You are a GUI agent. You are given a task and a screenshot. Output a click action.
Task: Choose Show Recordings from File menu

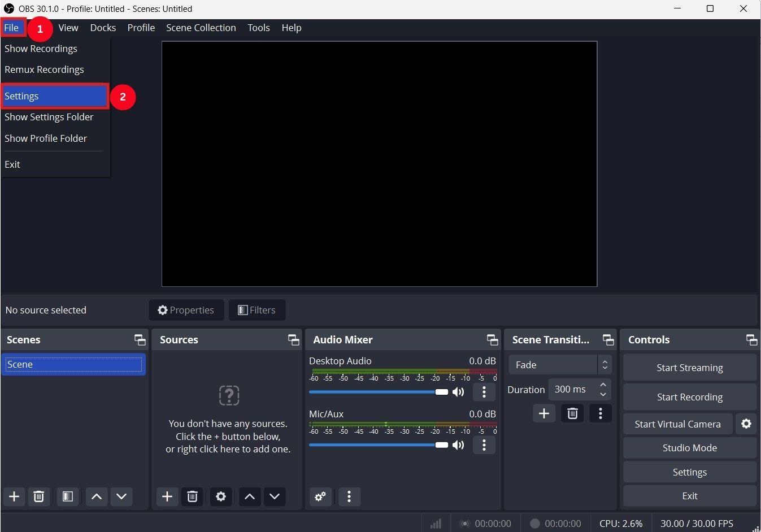tap(55, 49)
